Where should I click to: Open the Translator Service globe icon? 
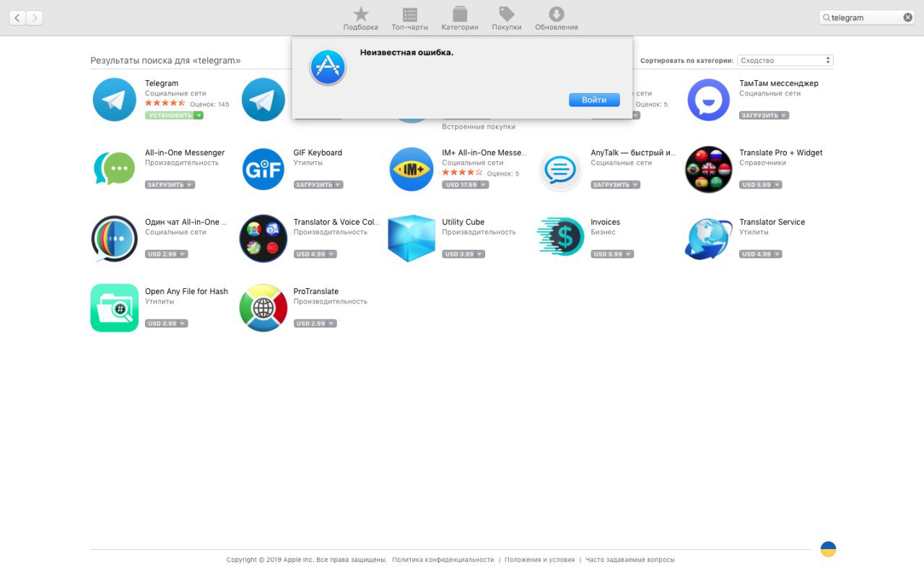point(709,238)
